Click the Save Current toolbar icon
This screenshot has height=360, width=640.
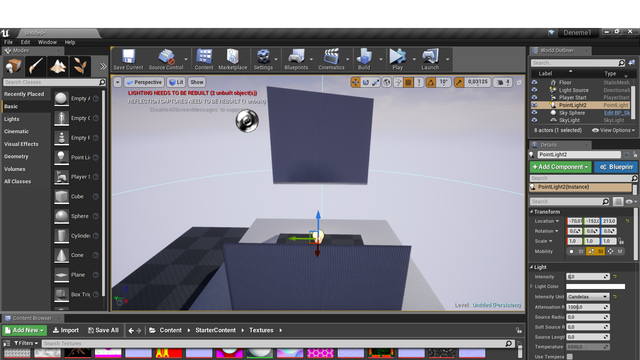coord(128,60)
